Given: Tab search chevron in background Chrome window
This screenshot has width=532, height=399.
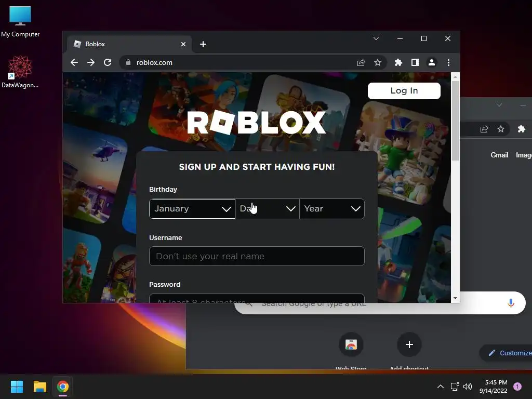Looking at the screenshot, I should [x=499, y=105].
